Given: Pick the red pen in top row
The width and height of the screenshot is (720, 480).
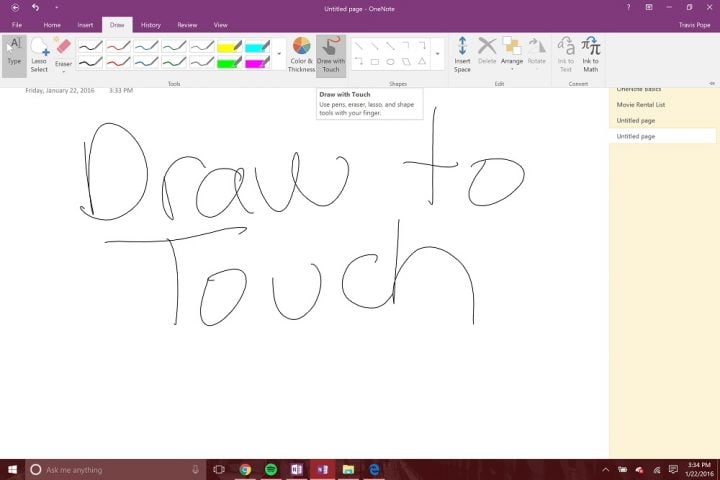Looking at the screenshot, I should pyautogui.click(x=118, y=46).
